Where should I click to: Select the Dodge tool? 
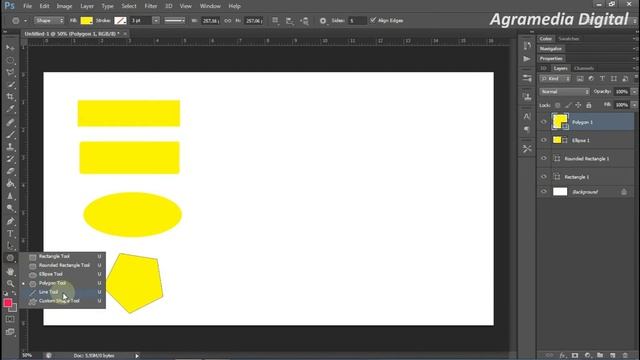(x=10, y=209)
